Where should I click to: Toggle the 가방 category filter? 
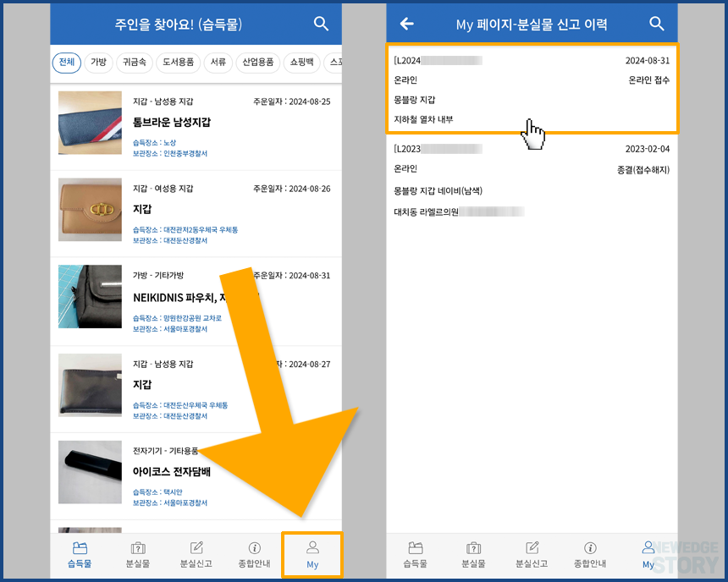point(99,62)
